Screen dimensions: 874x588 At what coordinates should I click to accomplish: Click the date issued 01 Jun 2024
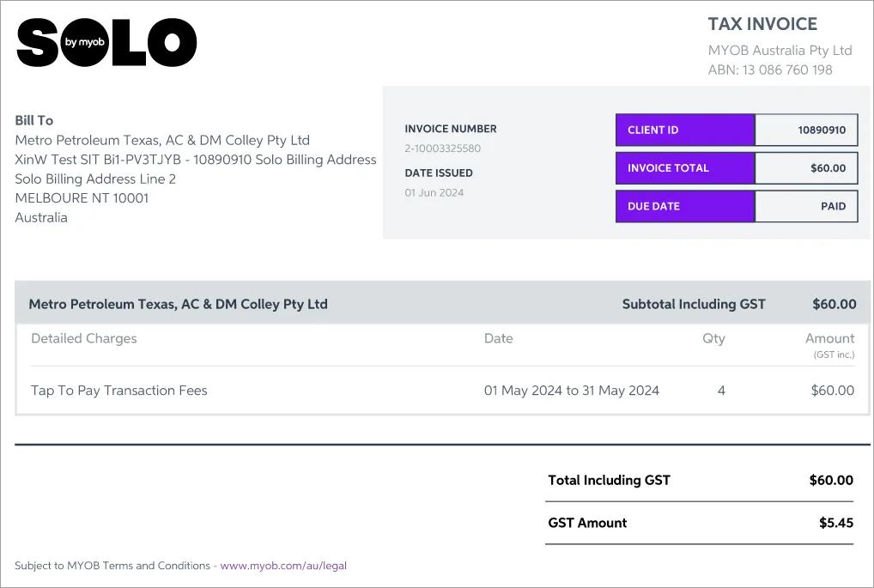434,192
